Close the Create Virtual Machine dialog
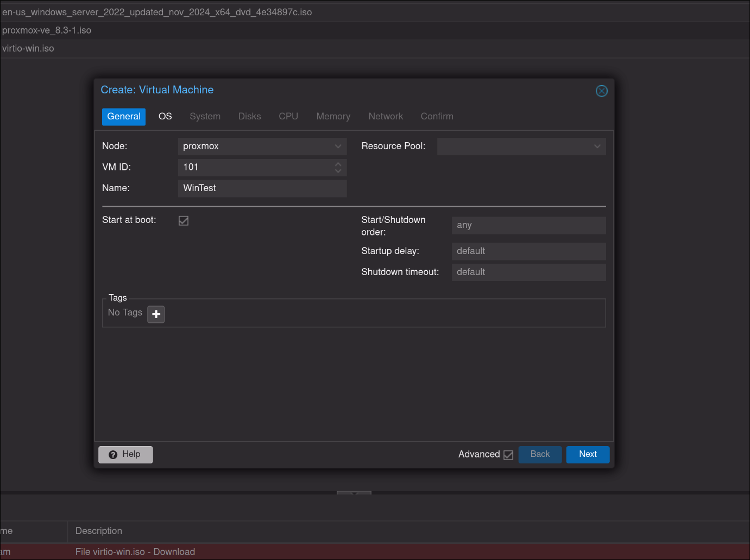Screen dimensions: 750x560 601,91
